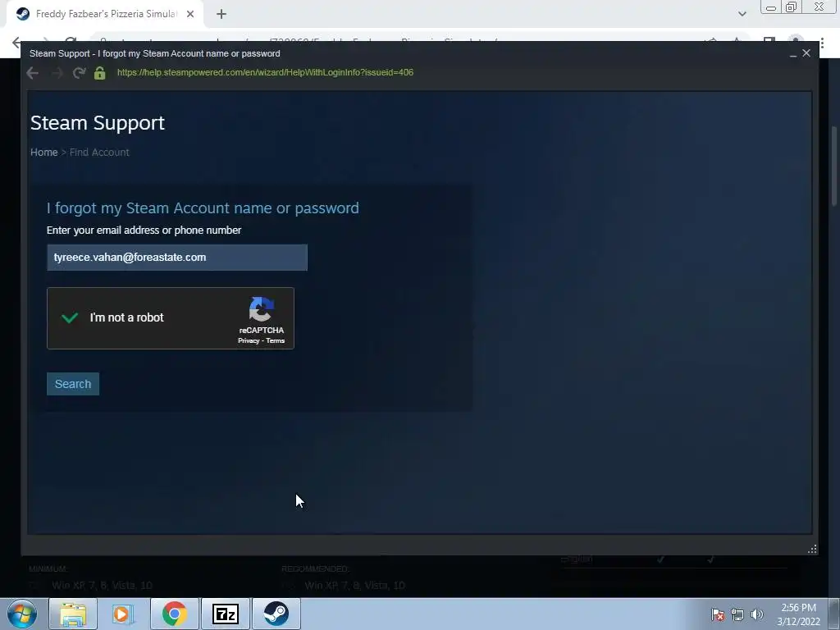
Task: Open the Find Account breadcrumb
Action: click(x=99, y=152)
